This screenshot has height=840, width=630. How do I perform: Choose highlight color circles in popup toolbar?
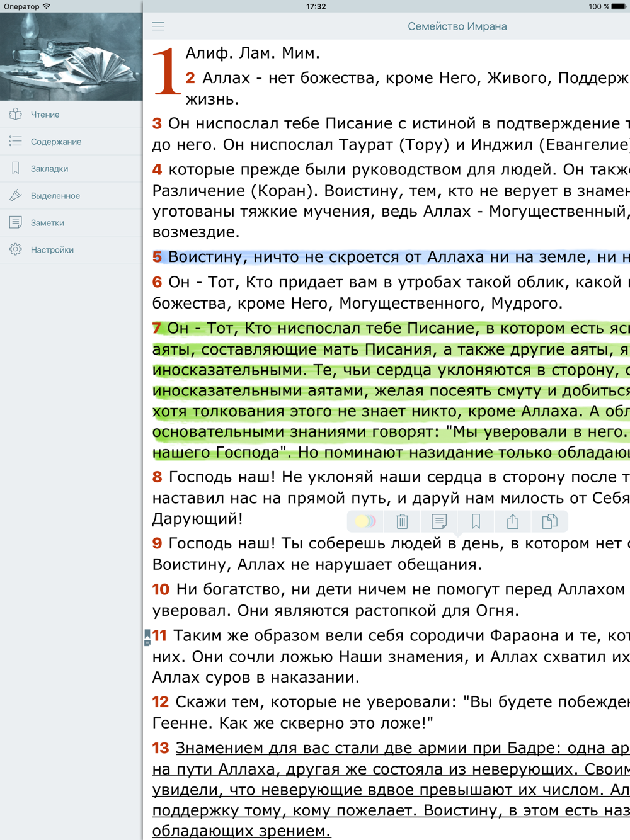[365, 521]
